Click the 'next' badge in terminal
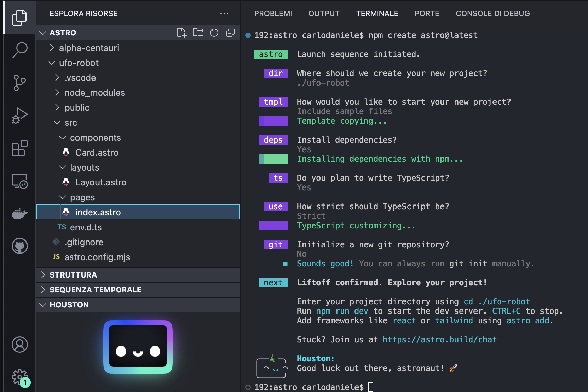Screen dimensions: 588x392 pyautogui.click(x=273, y=282)
